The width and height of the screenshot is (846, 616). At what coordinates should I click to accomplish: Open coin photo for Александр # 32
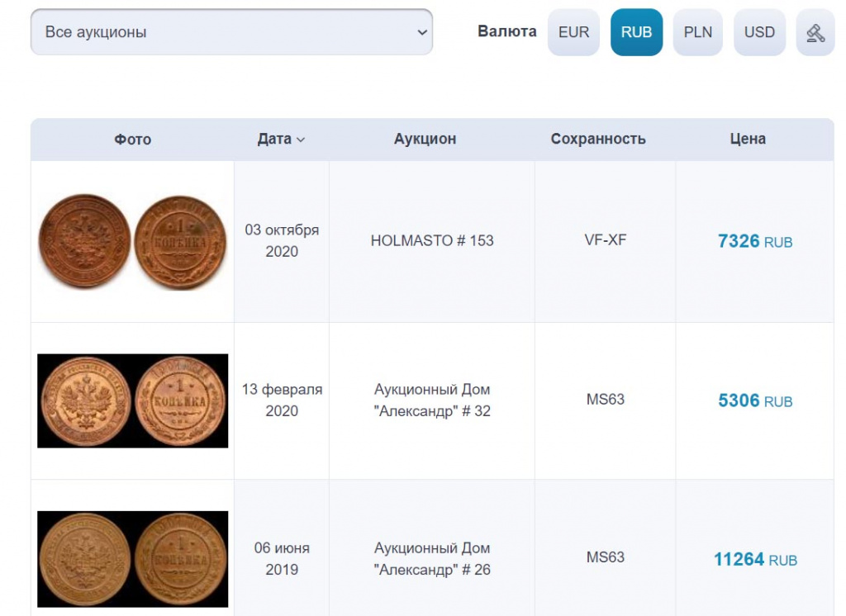tap(132, 400)
